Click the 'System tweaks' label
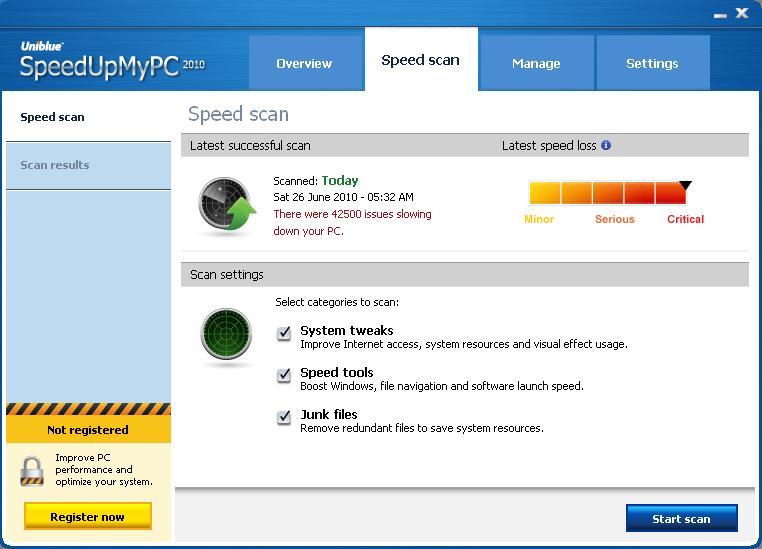This screenshot has width=762, height=549. (347, 330)
